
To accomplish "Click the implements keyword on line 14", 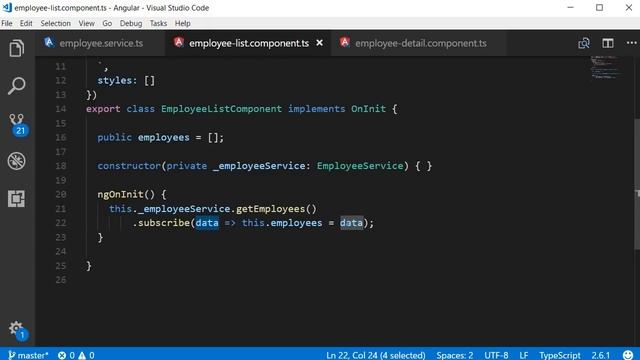I will pyautogui.click(x=316, y=109).
